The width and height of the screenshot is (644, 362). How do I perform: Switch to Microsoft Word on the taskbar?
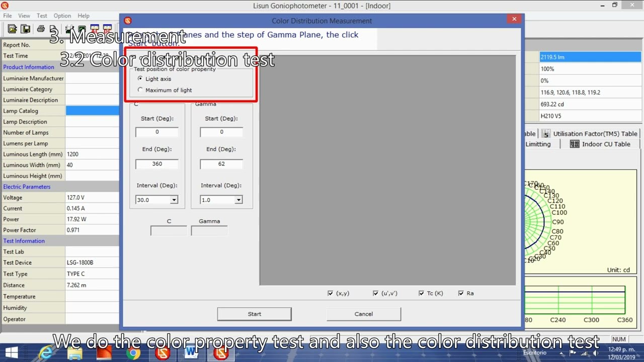192,353
